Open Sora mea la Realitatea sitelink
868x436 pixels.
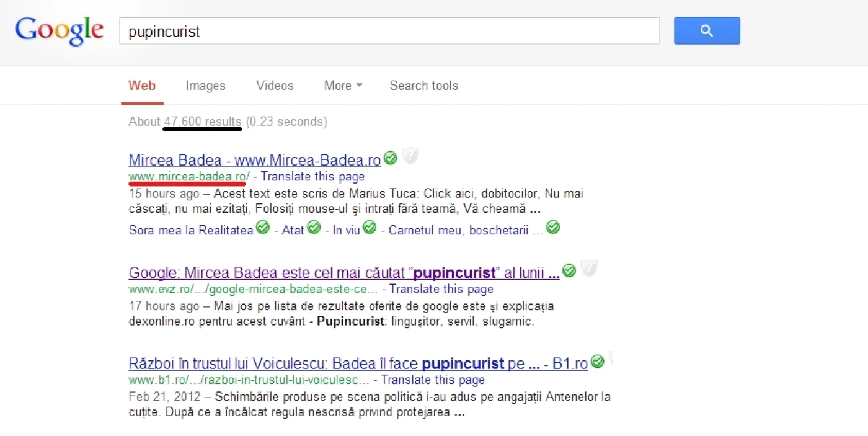pos(191,230)
